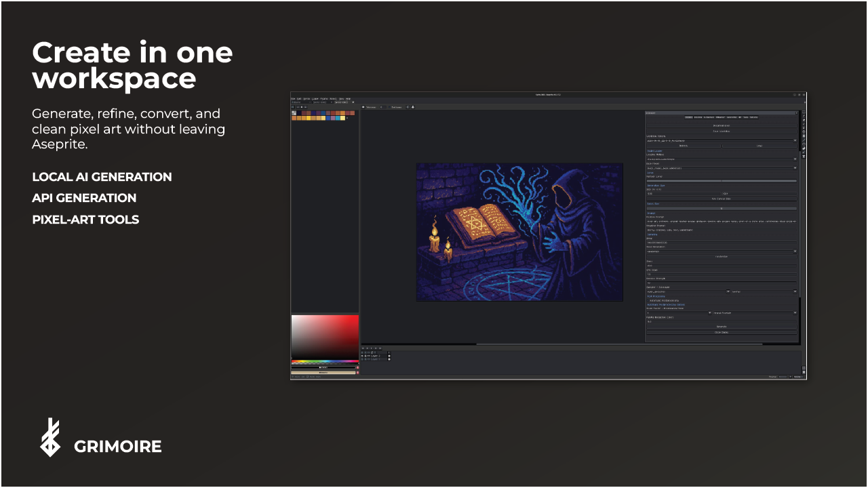Image resolution: width=868 pixels, height=488 pixels.
Task: Click the generation width field
Action: [x=684, y=194]
